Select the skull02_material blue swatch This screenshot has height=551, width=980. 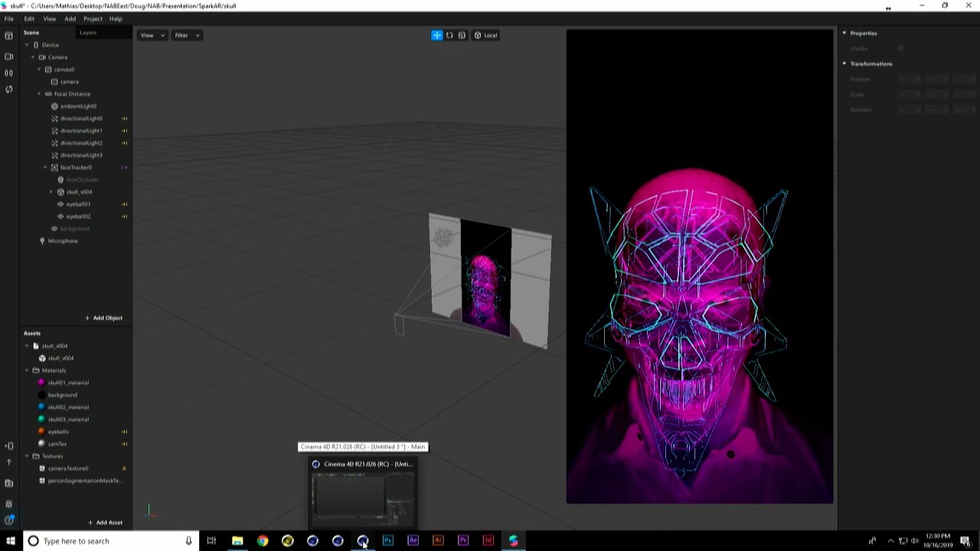pyautogui.click(x=42, y=407)
